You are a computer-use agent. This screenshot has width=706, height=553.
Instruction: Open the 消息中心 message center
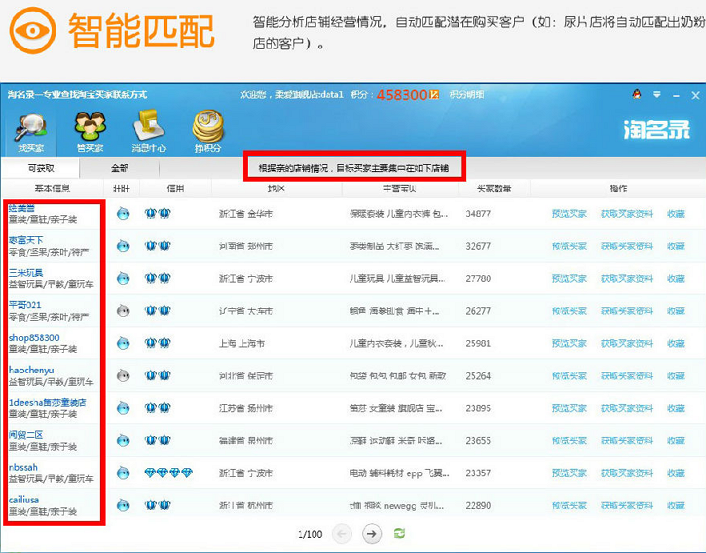pyautogui.click(x=149, y=132)
